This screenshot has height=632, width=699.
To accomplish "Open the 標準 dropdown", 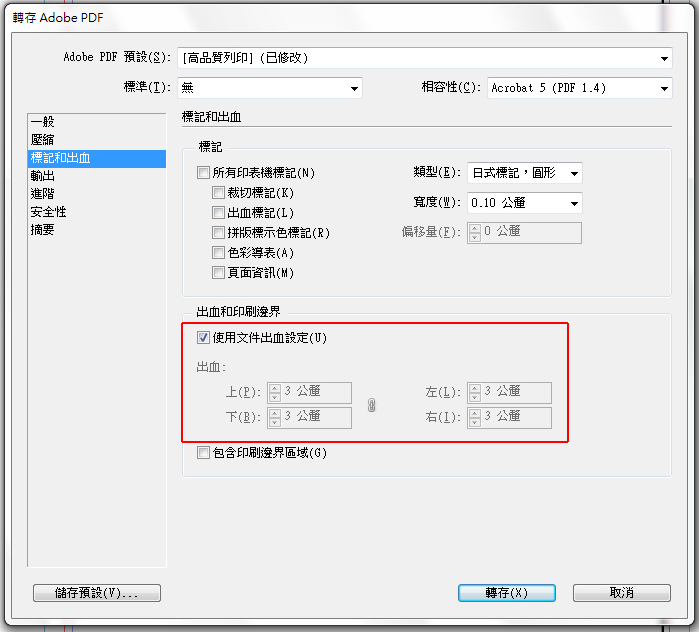I will pyautogui.click(x=270, y=88).
